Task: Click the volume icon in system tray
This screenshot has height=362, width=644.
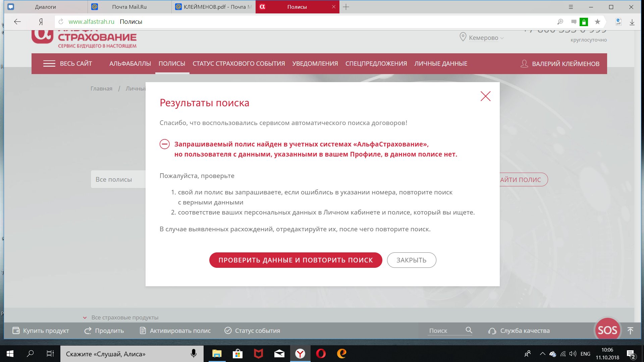Action: 573,354
